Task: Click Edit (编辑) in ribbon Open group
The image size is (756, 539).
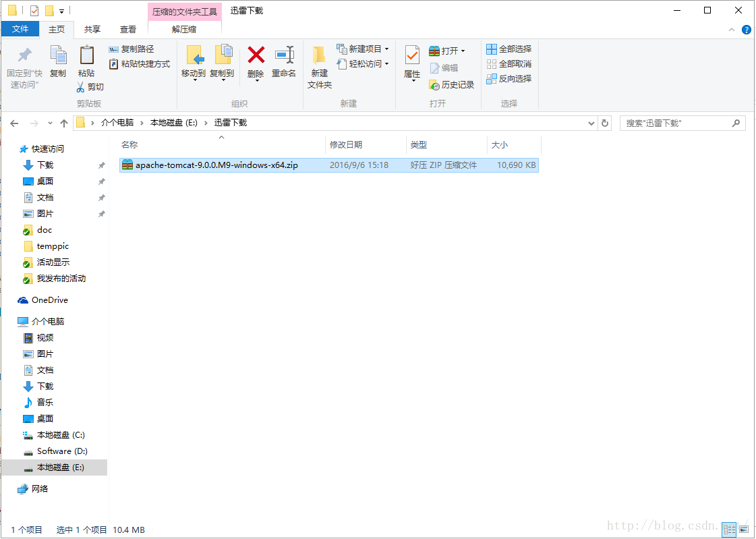Action: [444, 68]
